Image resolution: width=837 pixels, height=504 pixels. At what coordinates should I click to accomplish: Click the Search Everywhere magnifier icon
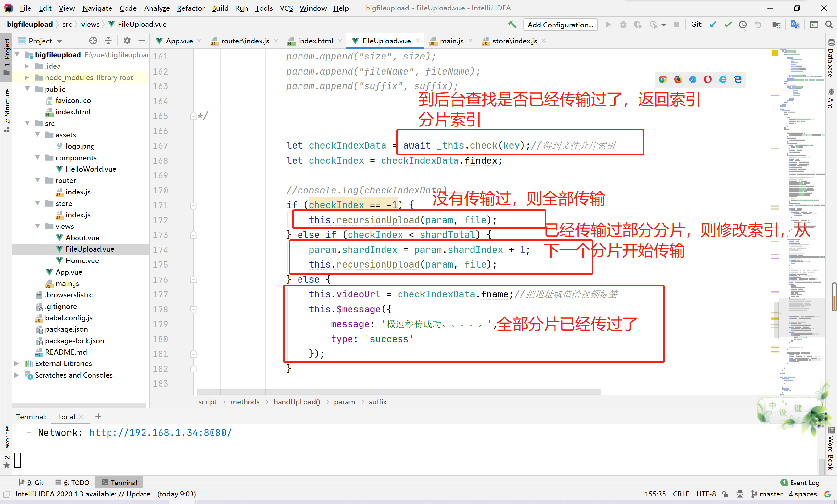829,25
